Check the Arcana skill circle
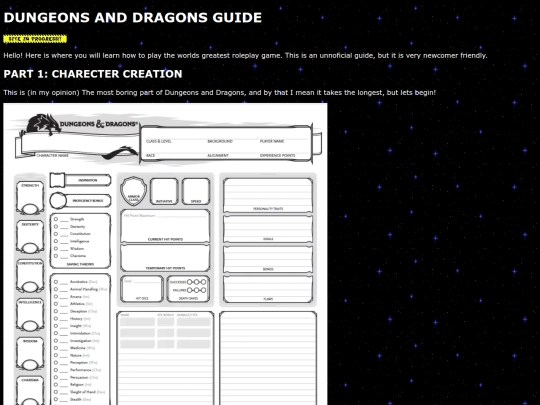Viewport: 540px width, 405px height. [56, 297]
